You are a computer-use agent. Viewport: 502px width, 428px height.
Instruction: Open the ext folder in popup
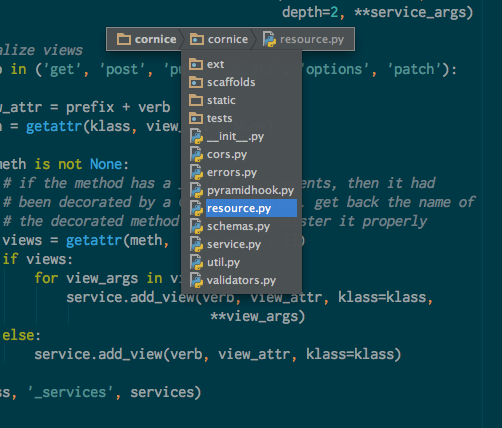pyautogui.click(x=241, y=64)
